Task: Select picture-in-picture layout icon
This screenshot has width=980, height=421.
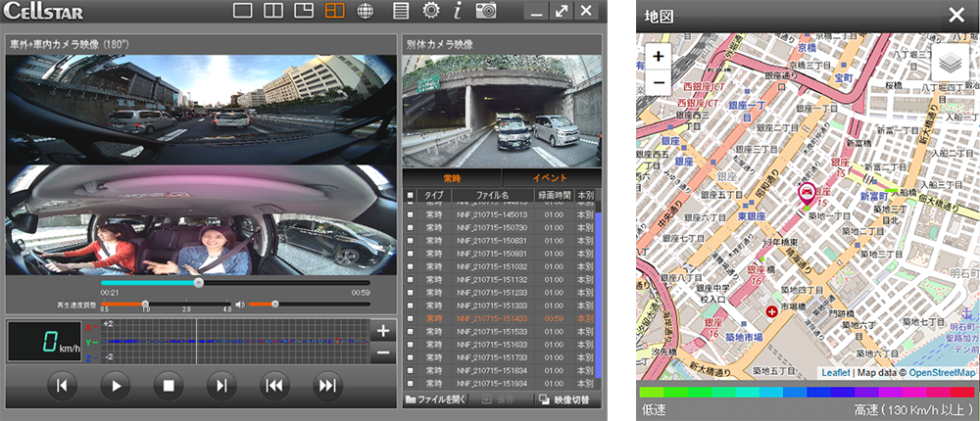Action: (304, 11)
